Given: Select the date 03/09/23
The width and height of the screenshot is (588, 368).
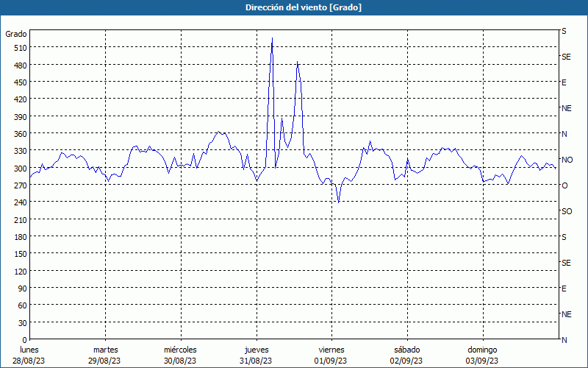Looking at the screenshot, I should (482, 361).
